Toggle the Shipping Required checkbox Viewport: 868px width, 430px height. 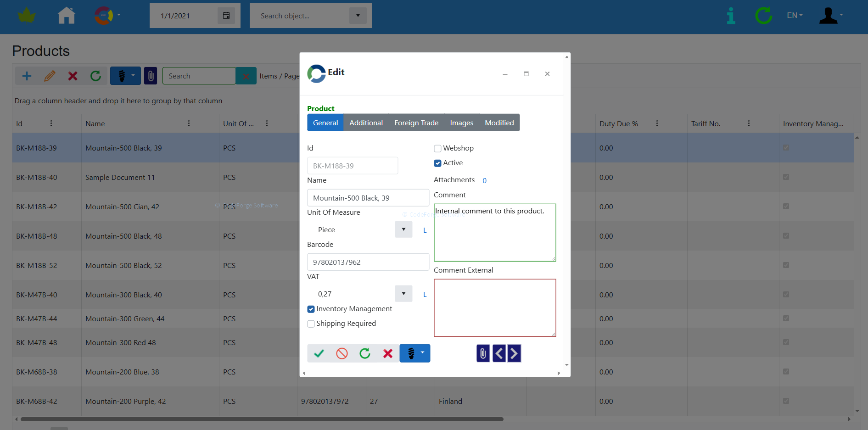pyautogui.click(x=311, y=324)
